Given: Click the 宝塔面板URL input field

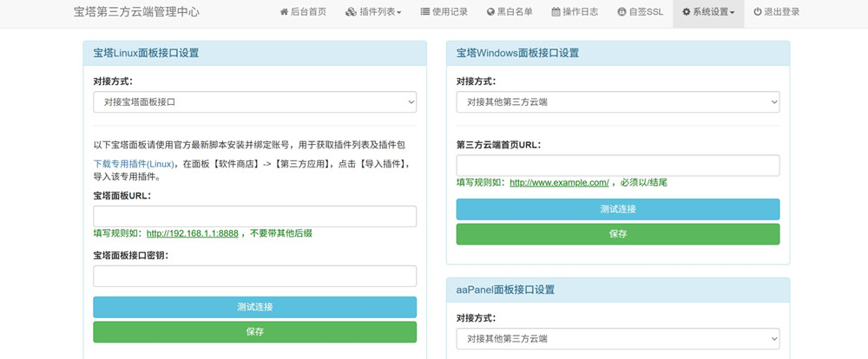Looking at the screenshot, I should 254,216.
